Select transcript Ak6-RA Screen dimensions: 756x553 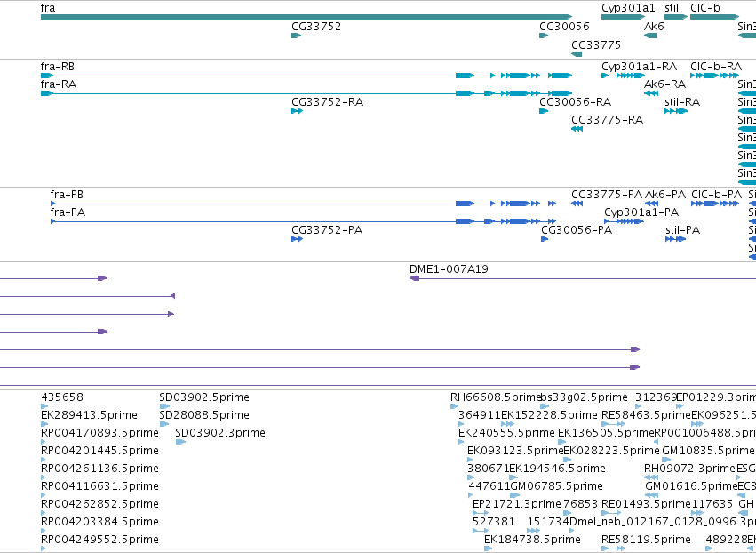[x=651, y=93]
